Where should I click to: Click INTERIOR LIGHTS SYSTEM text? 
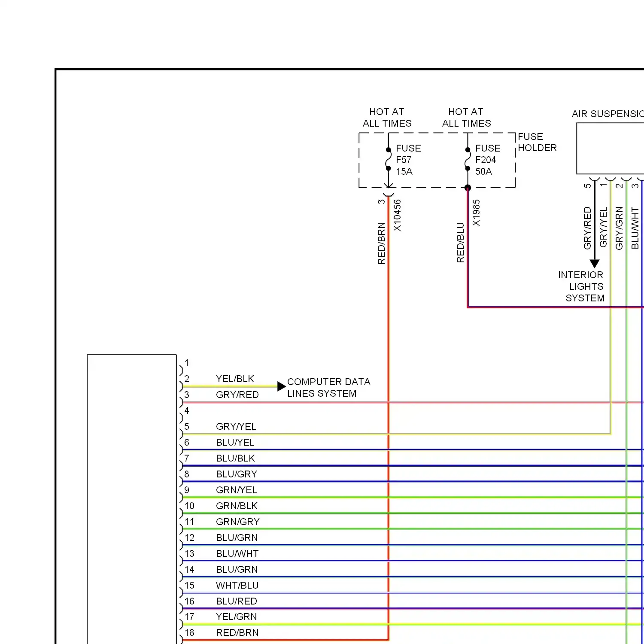coord(581,286)
